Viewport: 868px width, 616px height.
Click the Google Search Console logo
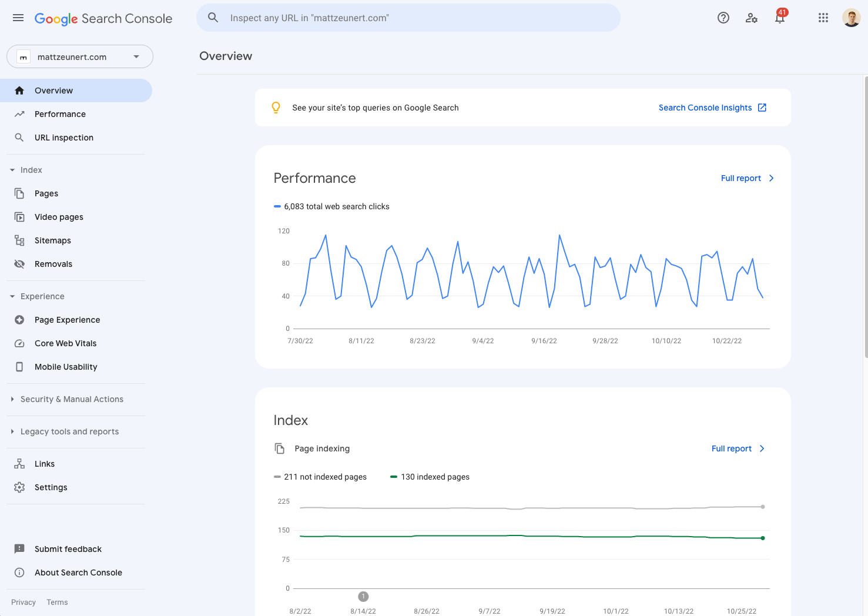(103, 18)
